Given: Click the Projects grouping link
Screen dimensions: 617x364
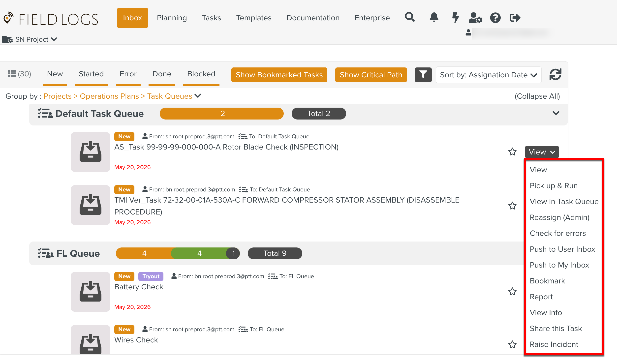Looking at the screenshot, I should point(58,96).
